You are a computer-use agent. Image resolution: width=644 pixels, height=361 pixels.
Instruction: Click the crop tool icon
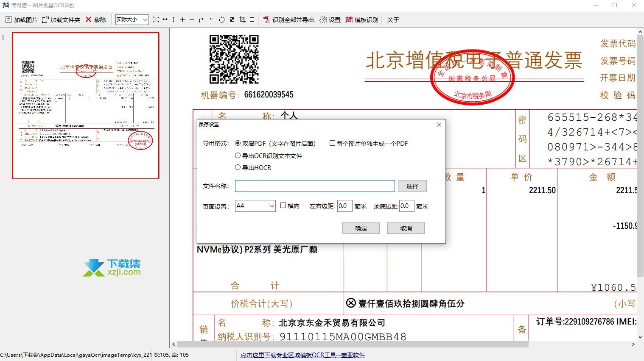click(242, 19)
